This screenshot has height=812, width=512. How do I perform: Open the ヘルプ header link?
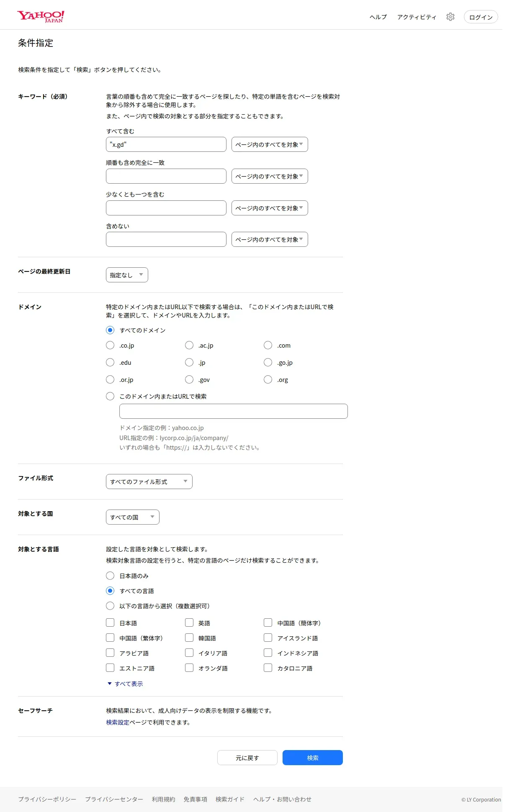pyautogui.click(x=378, y=17)
